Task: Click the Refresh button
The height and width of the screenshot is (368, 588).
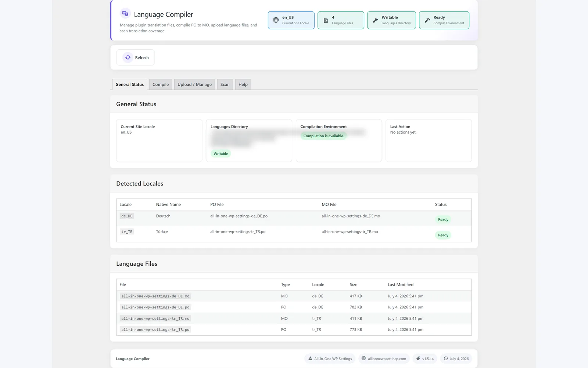Action: [136, 57]
